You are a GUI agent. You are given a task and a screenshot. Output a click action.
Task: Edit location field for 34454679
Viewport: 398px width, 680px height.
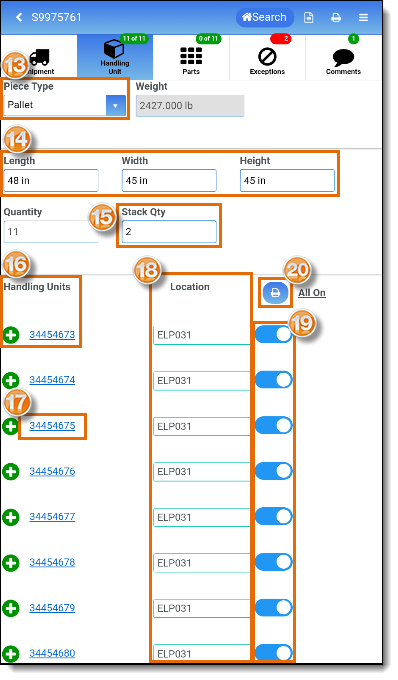[202, 608]
